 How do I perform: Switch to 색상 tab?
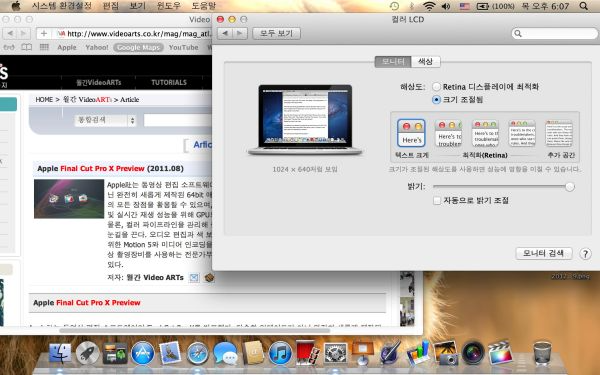point(426,62)
